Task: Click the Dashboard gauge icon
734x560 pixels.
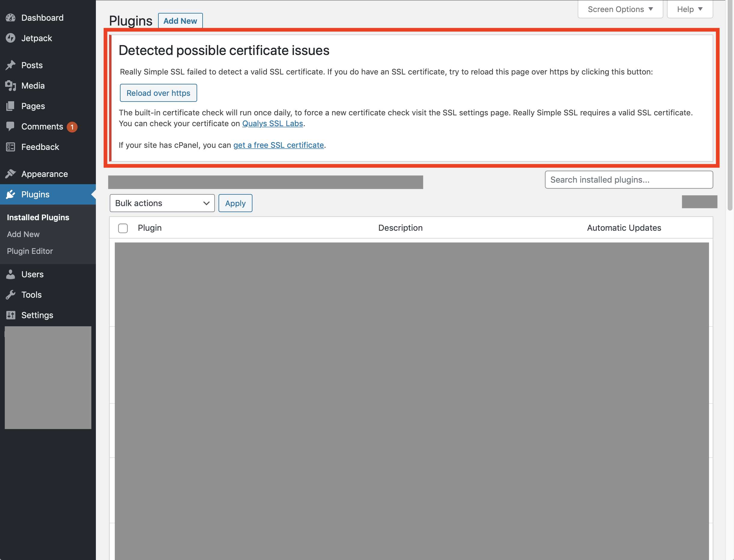Action: [10, 18]
